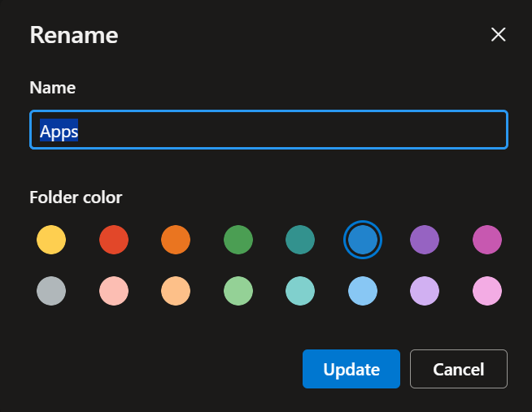Viewport: 532px width, 412px height.
Task: Select the green folder color
Action: [x=238, y=240]
